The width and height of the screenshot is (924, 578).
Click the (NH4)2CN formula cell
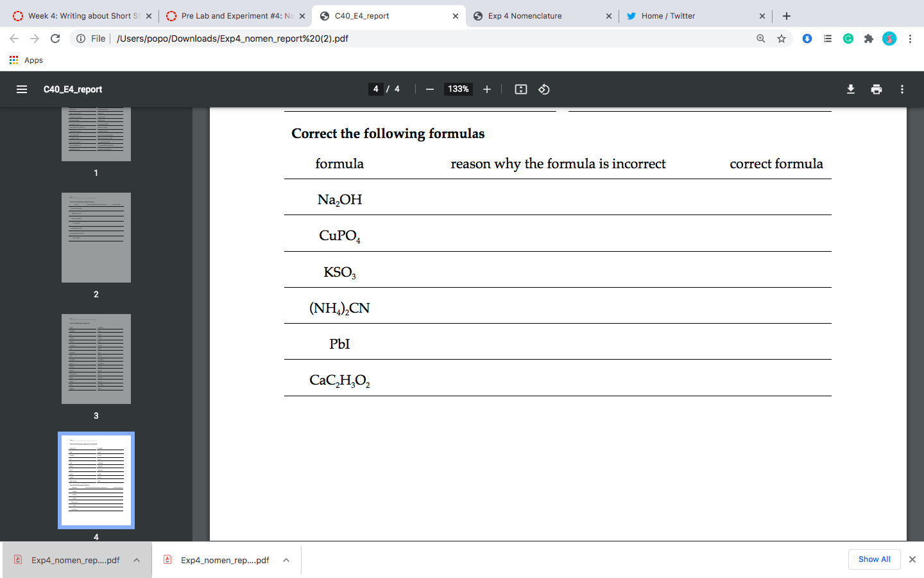point(339,308)
